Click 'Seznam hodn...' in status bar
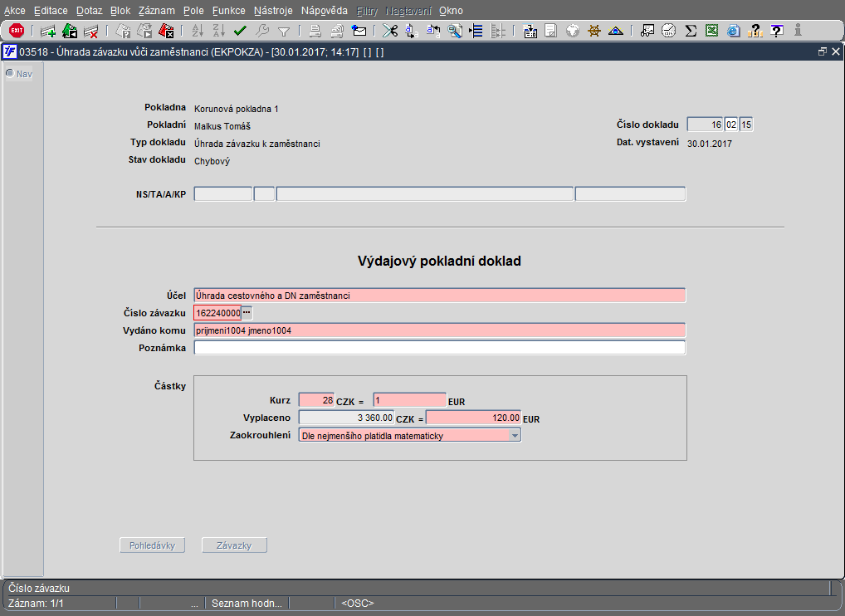Image resolution: width=845 pixels, height=616 pixels. [247, 603]
